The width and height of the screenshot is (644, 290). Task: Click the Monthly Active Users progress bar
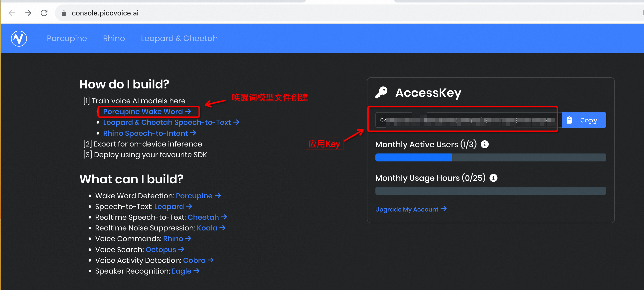pyautogui.click(x=490, y=157)
